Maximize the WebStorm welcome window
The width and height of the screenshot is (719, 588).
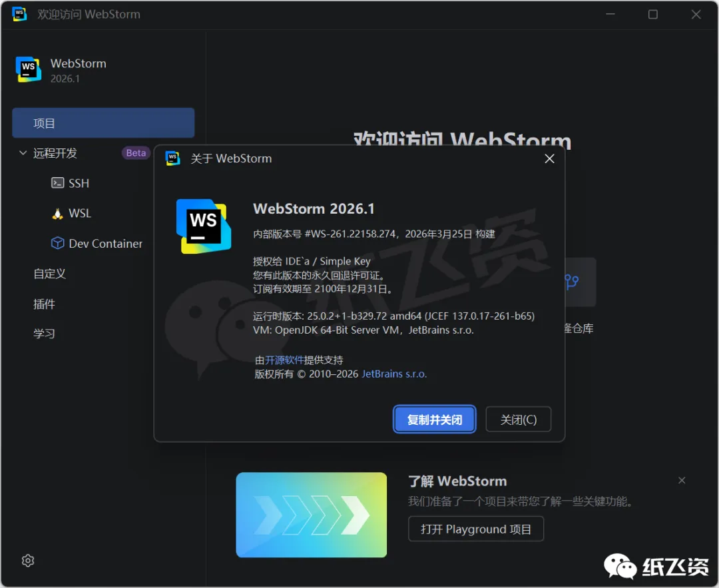[x=653, y=14]
